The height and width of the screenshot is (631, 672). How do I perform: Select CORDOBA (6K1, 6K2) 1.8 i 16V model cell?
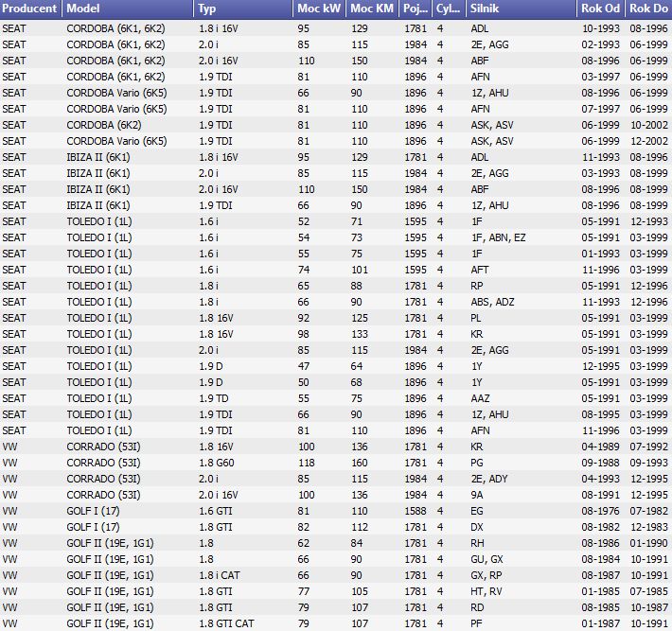115,28
